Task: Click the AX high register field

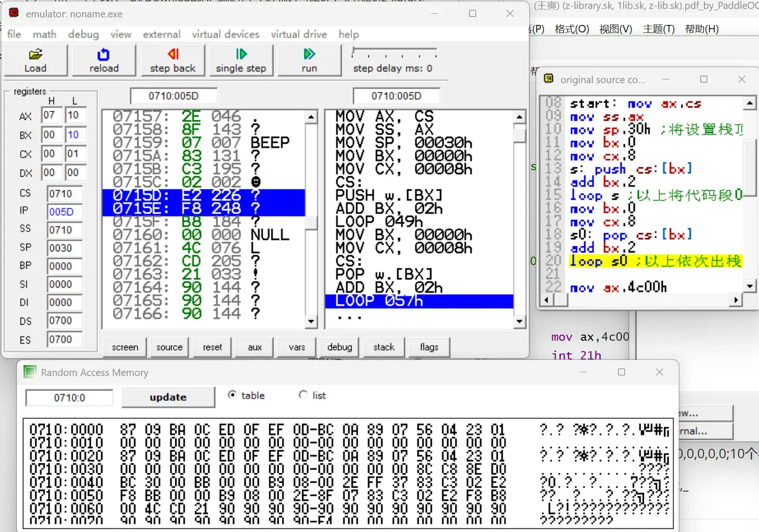Action: 51,115
